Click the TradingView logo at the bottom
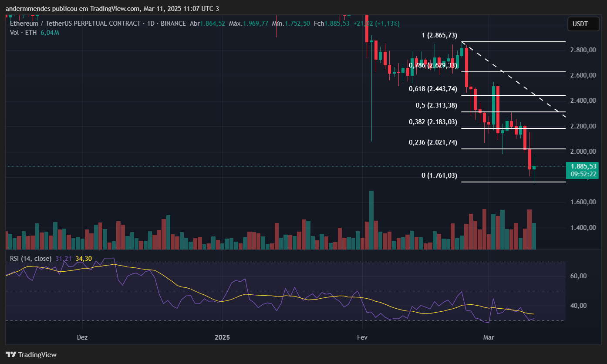This screenshot has height=364, width=607. (31, 354)
